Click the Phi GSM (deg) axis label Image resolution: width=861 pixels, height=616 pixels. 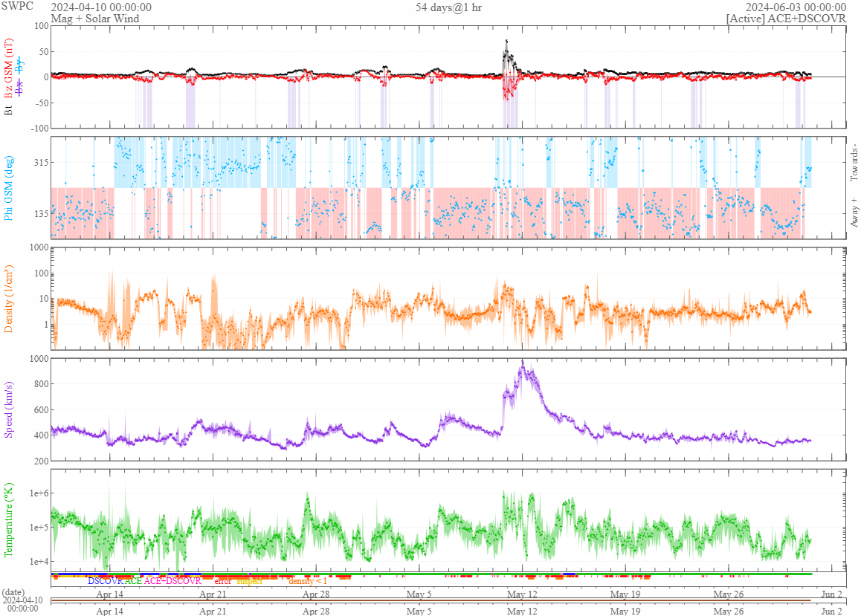[x=7, y=188]
